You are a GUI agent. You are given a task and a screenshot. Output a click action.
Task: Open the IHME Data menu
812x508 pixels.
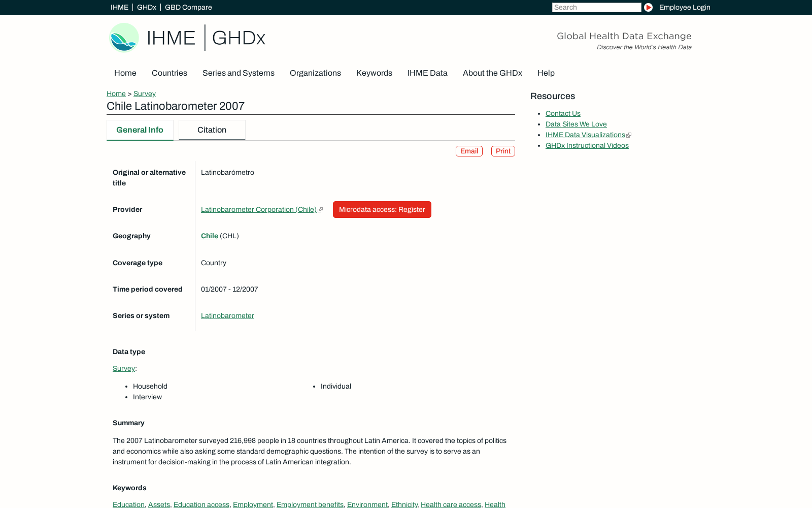tap(427, 73)
